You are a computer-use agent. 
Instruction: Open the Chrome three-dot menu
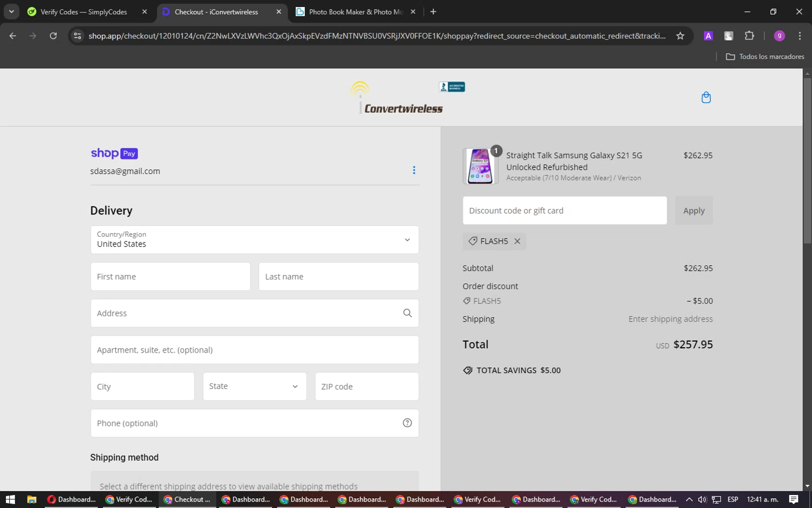[x=800, y=36]
